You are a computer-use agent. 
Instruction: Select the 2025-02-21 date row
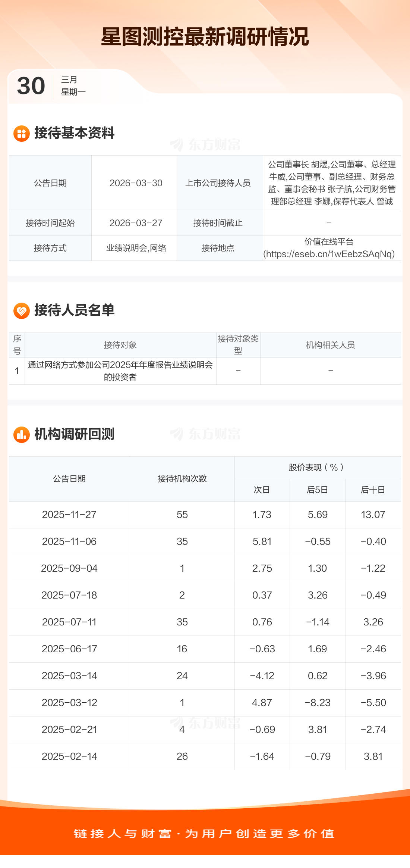pyautogui.click(x=205, y=730)
